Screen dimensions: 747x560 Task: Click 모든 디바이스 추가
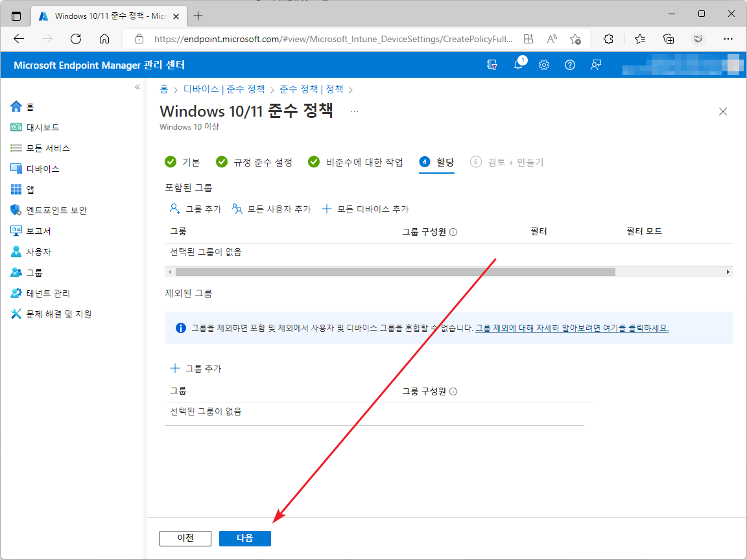coord(366,209)
